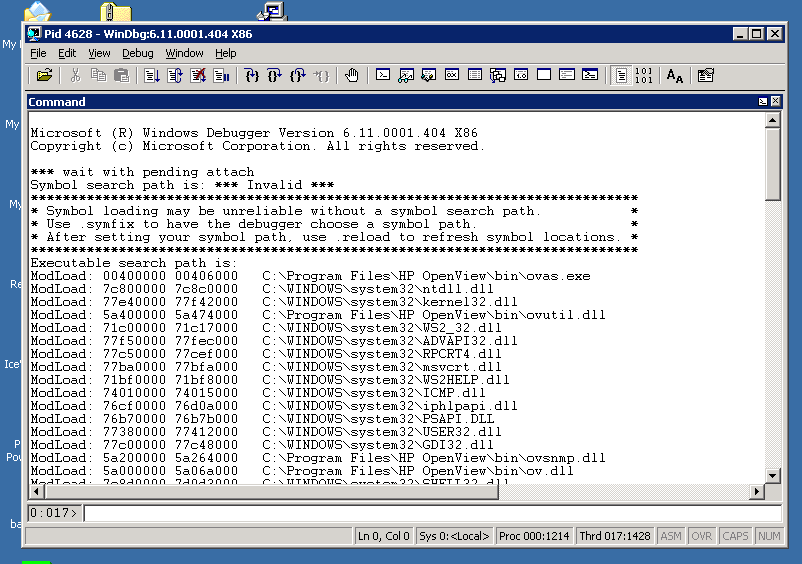Screen dimensions: 802x564
Task: Open the Command window toolbar icon
Action: click(x=383, y=75)
